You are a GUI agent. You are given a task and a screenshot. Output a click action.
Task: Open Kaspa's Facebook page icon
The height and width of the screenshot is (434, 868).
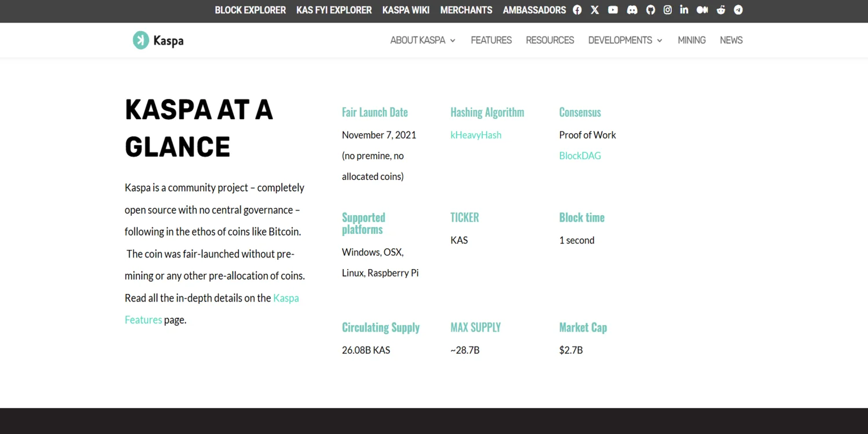pyautogui.click(x=577, y=10)
